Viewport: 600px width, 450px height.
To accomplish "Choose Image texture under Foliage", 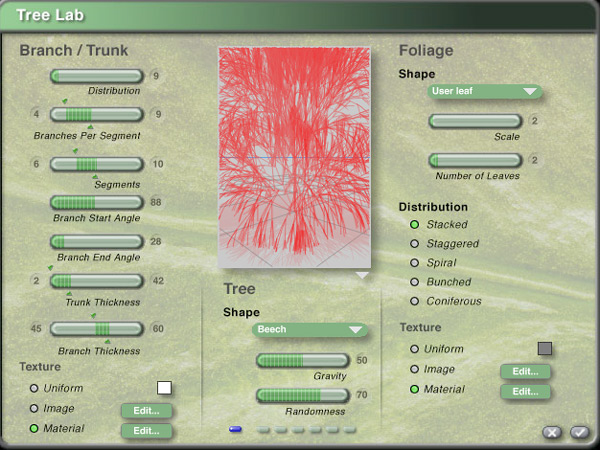I will [x=414, y=369].
